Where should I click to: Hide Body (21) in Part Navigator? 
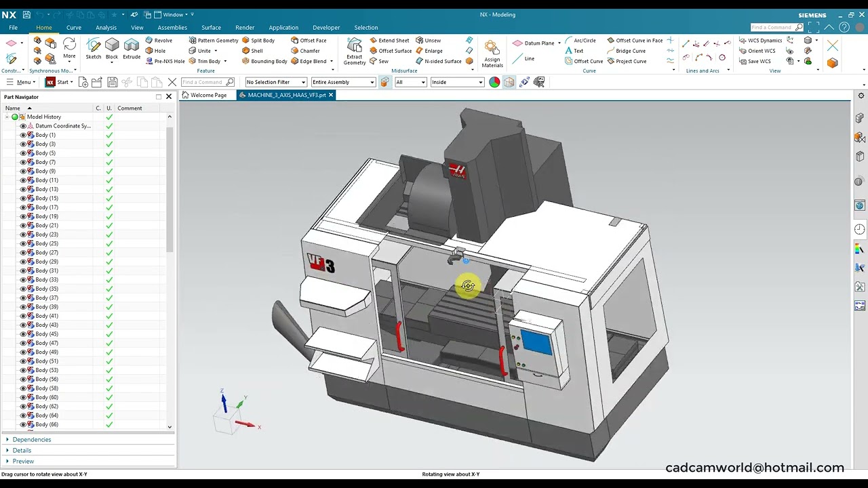(x=23, y=225)
